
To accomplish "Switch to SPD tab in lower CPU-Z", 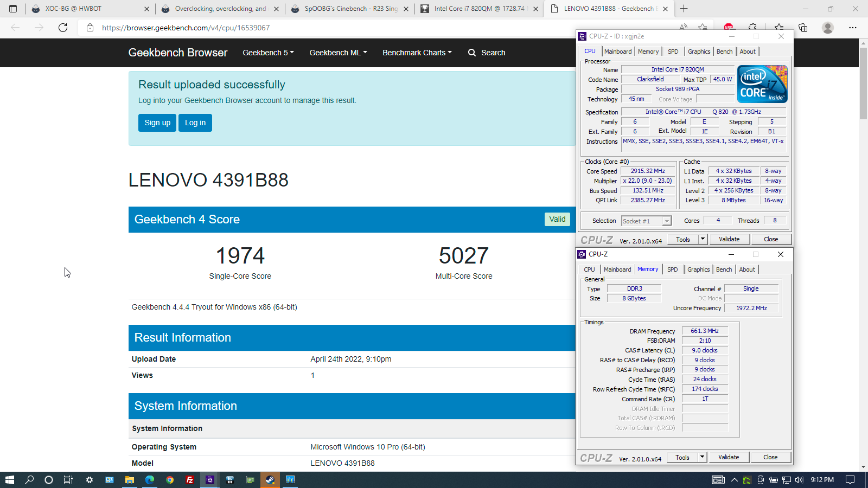I will coord(673,269).
